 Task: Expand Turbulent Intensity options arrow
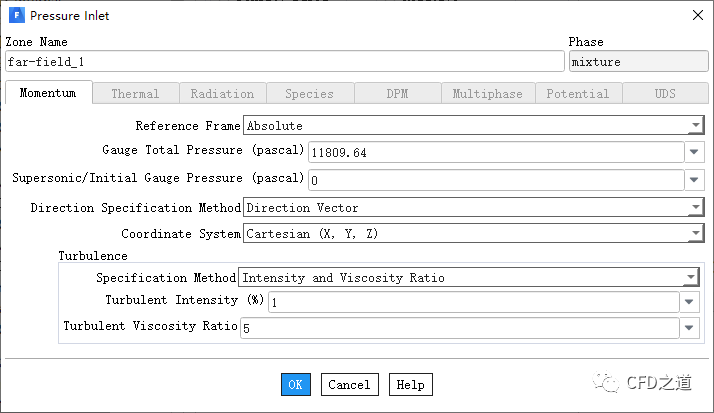click(690, 302)
